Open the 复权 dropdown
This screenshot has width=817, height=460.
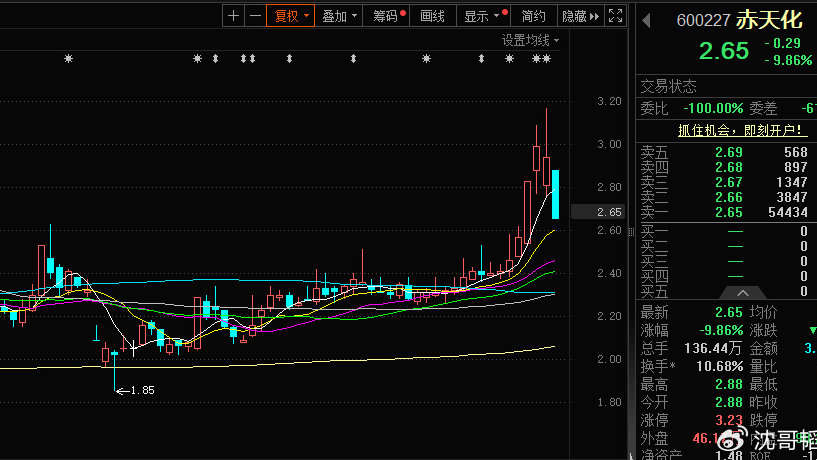pyautogui.click(x=291, y=16)
